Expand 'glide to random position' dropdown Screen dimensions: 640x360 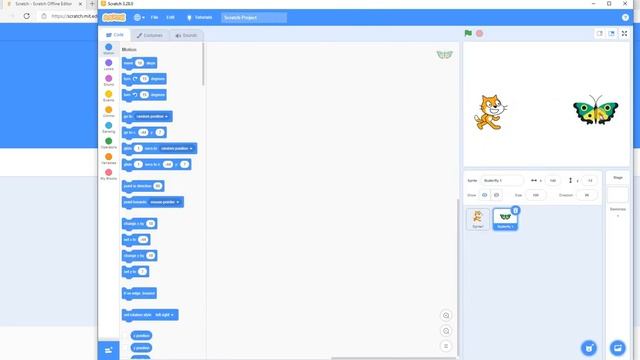coord(176,149)
